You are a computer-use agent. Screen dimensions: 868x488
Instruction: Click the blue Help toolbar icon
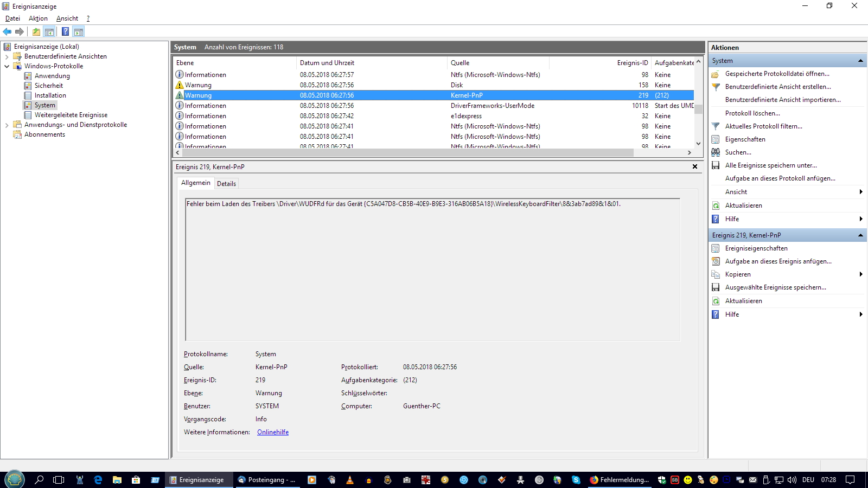click(x=65, y=31)
